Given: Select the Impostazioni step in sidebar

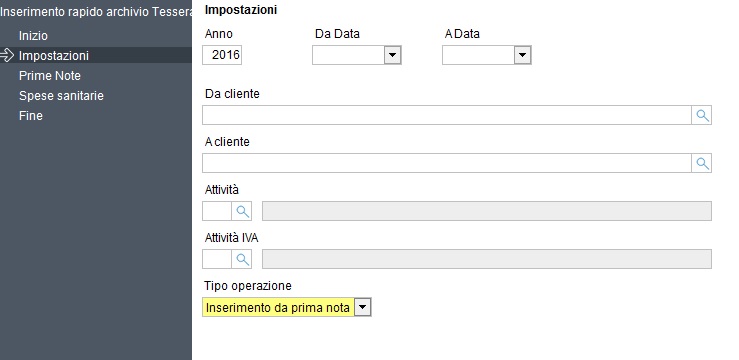Looking at the screenshot, I should (54, 56).
